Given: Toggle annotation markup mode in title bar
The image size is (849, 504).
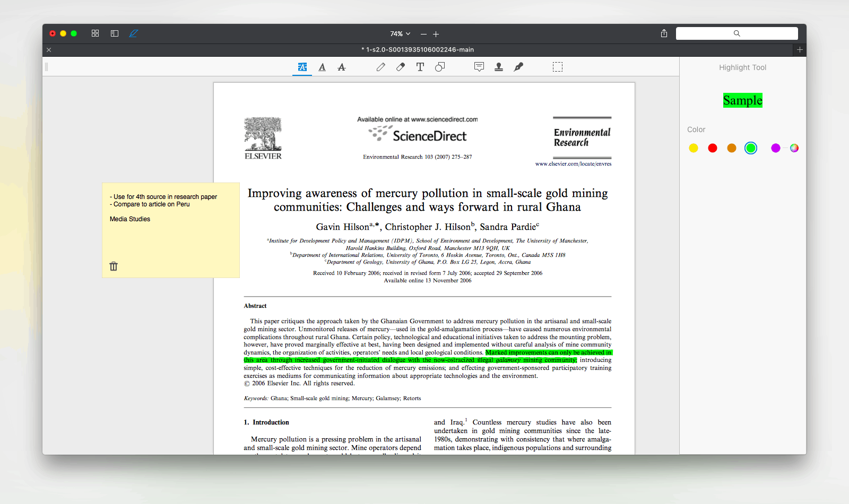Looking at the screenshot, I should click(134, 33).
